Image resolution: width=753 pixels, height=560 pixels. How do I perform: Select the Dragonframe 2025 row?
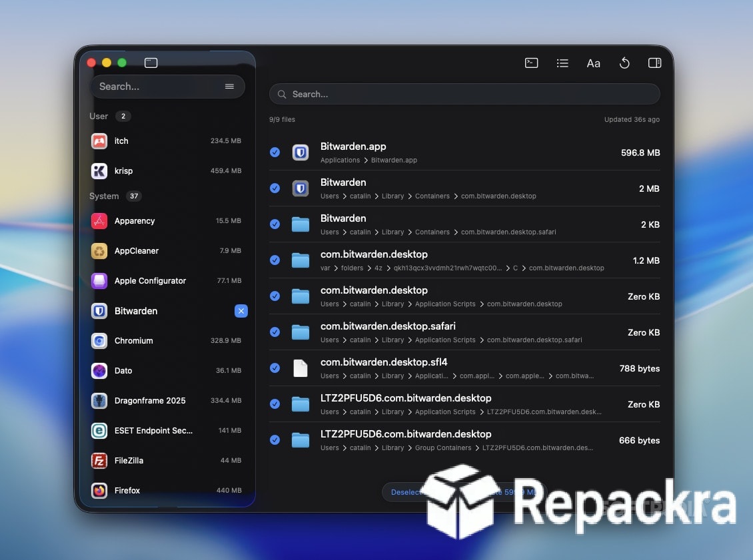click(168, 401)
